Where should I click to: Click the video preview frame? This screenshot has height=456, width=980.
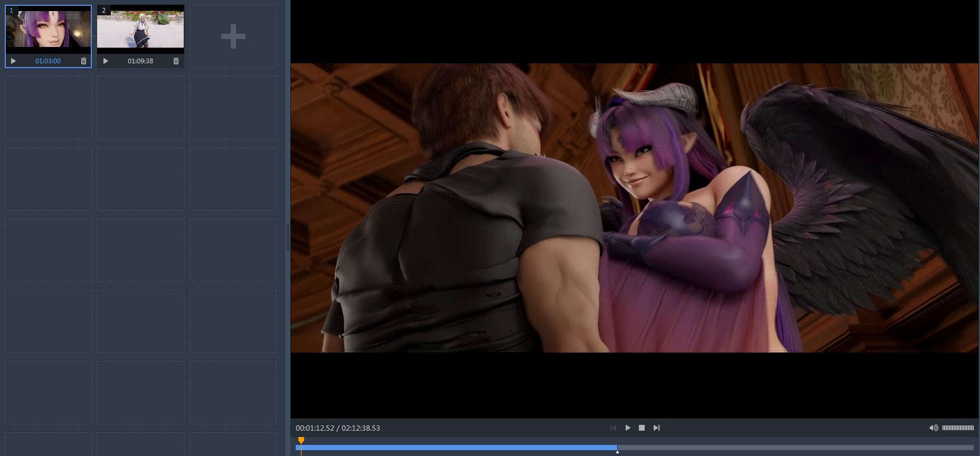click(x=635, y=208)
